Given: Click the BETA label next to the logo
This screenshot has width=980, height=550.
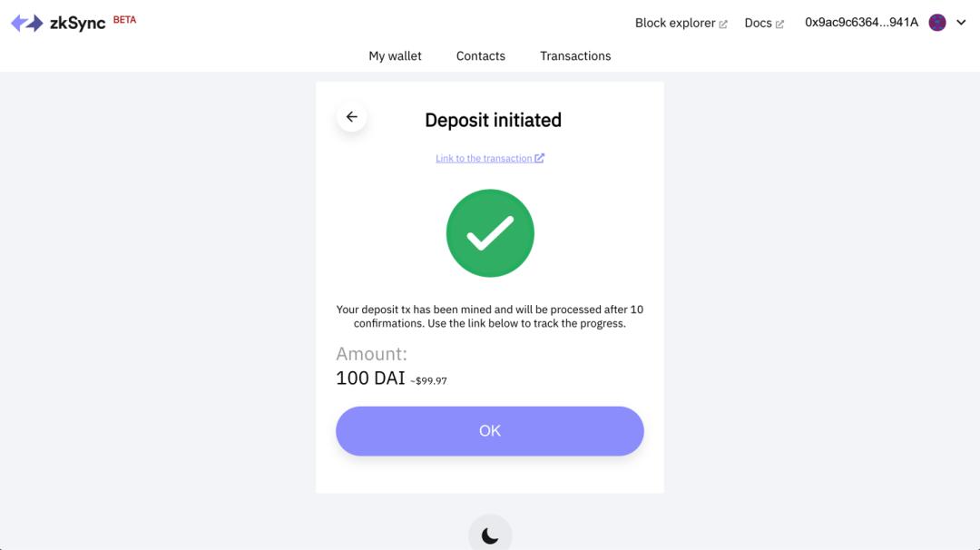Looking at the screenshot, I should coord(124,20).
